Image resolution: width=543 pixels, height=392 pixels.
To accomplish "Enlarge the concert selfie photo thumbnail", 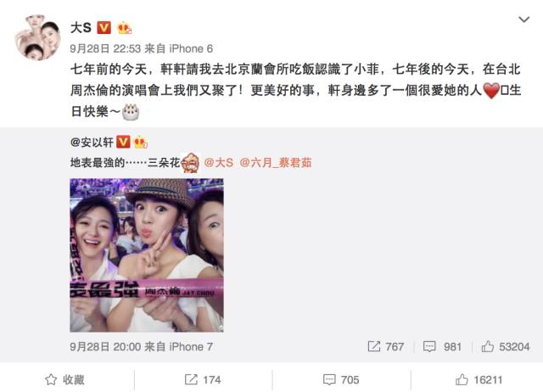I will pos(147,255).
